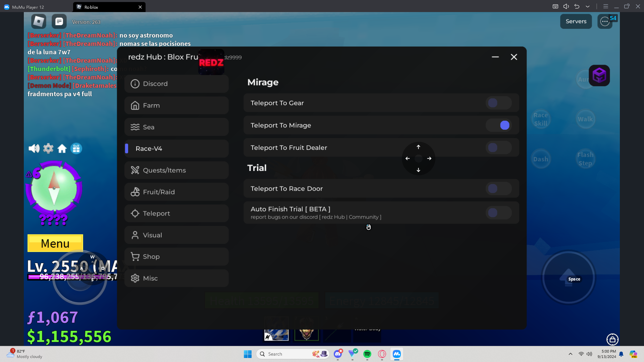Open the notification bell in system tray

[621, 354]
